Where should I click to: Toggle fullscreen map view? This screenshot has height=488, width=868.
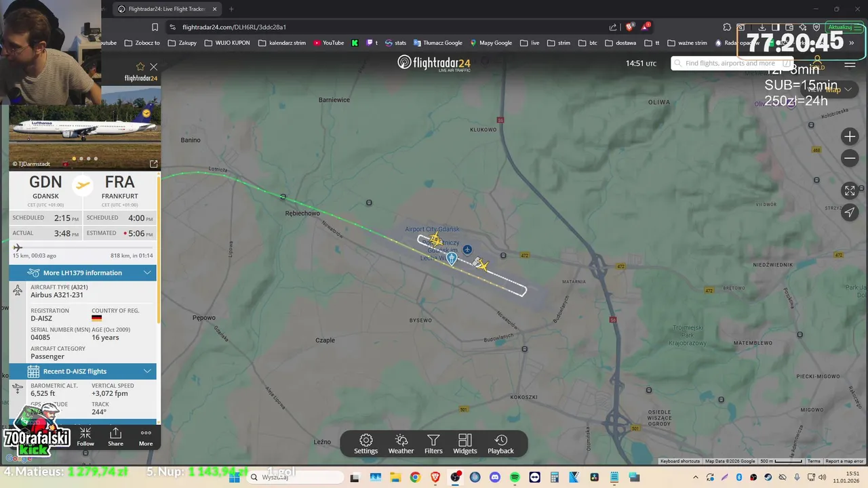click(x=850, y=191)
